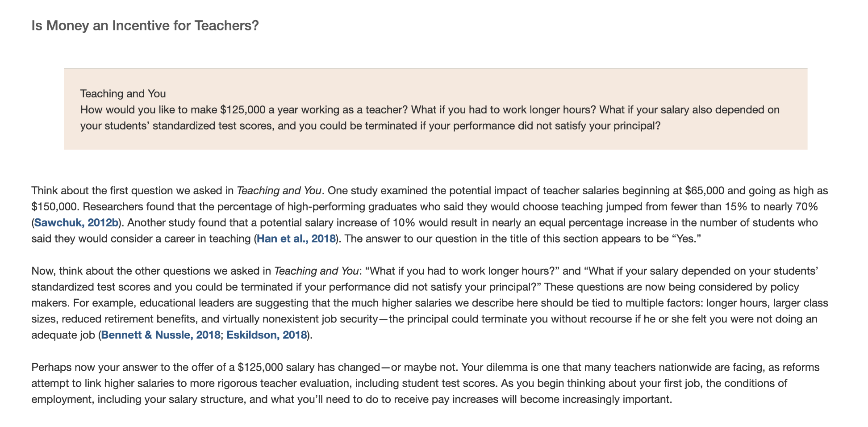Click italic 'Teaching and You' in the first paragraph
Screen dimensions: 868x427
coord(279,190)
